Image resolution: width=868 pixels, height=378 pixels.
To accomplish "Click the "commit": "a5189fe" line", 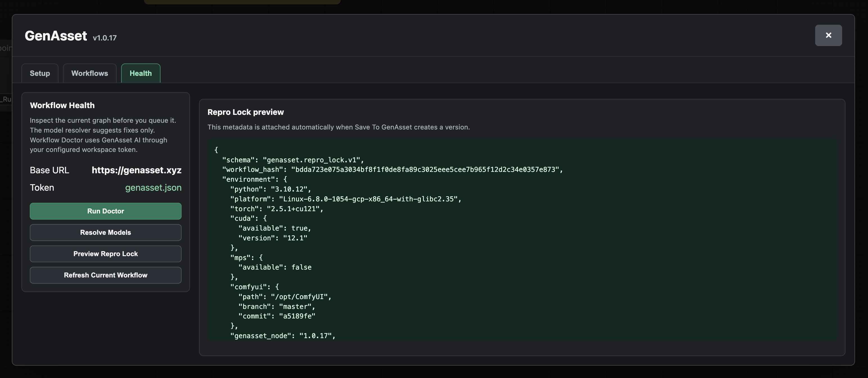I will click(277, 316).
